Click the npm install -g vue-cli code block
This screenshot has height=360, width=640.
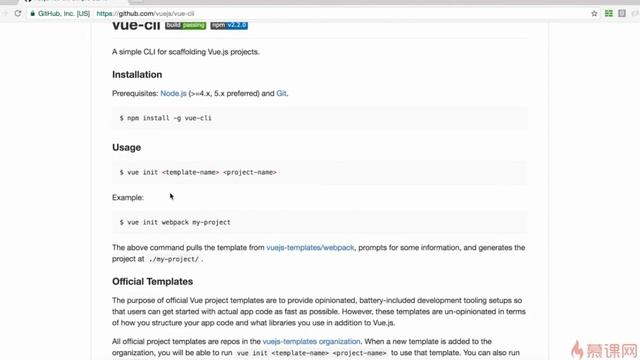(x=320, y=118)
